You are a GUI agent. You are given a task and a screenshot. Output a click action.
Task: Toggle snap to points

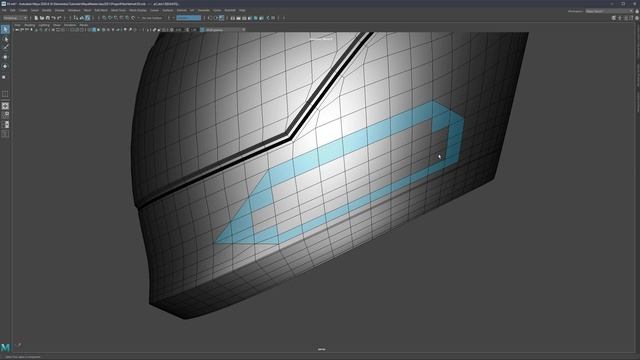click(x=116, y=18)
